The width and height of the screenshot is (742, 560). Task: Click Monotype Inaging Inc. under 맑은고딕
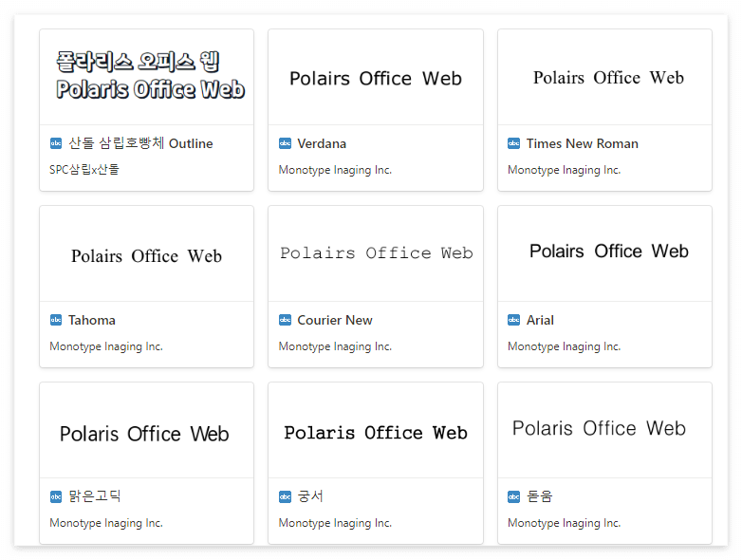pos(106,523)
